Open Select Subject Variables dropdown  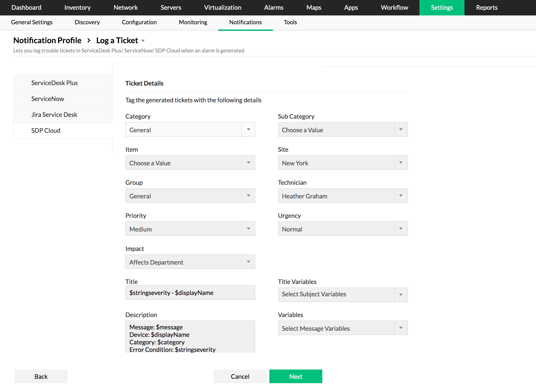click(343, 295)
